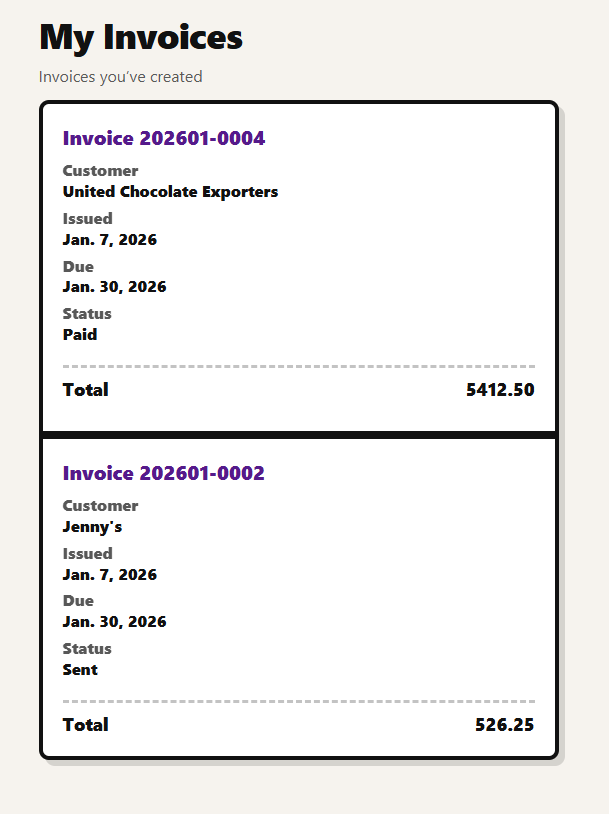
Task: Click the Paid status on invoice 202601-0004
Action: point(80,334)
